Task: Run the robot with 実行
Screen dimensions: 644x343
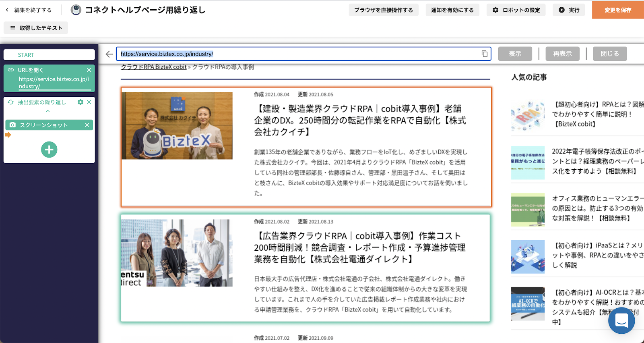Action: (569, 10)
